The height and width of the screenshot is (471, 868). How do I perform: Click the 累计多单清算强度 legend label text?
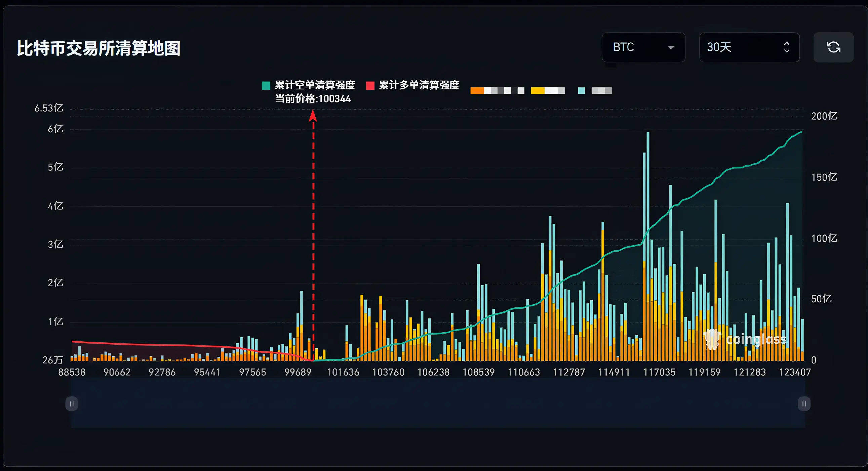[419, 85]
